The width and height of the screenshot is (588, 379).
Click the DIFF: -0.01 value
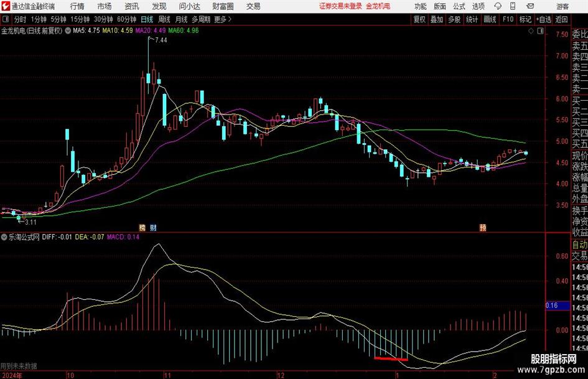pyautogui.click(x=57, y=236)
